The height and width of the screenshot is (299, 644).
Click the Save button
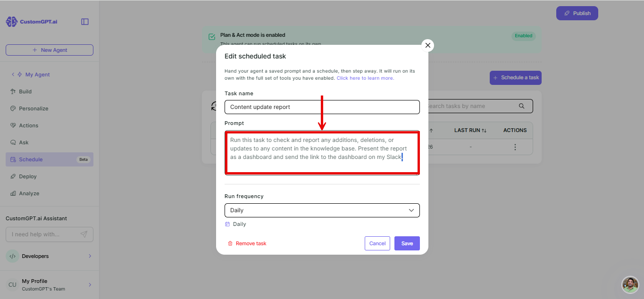[x=407, y=243]
